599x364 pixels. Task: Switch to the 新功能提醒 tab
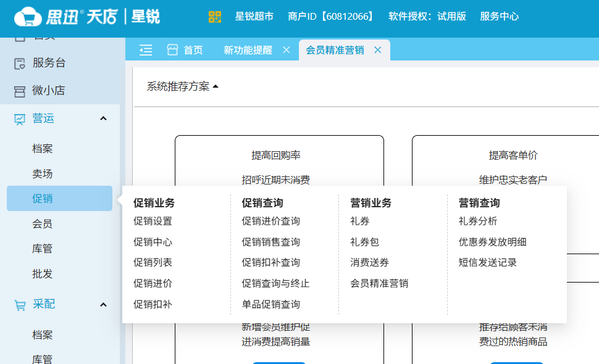249,50
